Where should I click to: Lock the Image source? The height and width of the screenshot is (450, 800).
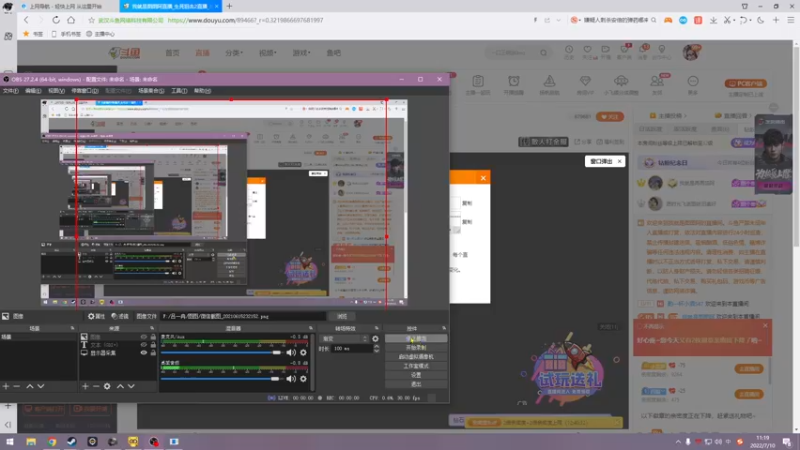[153, 337]
